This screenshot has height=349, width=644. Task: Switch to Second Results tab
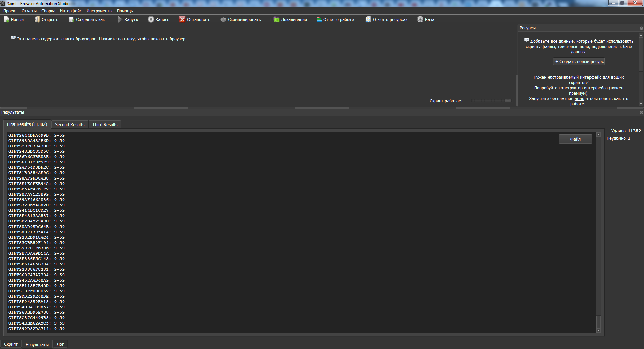click(69, 125)
